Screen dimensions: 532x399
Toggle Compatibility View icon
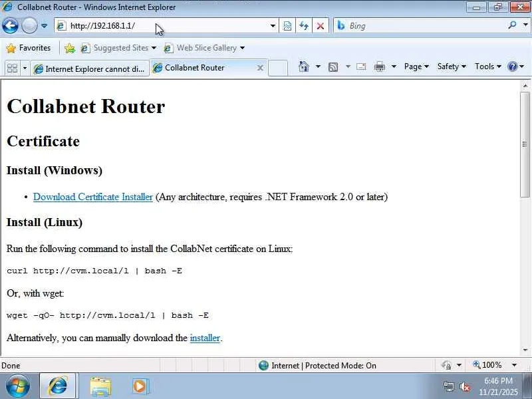tap(287, 26)
